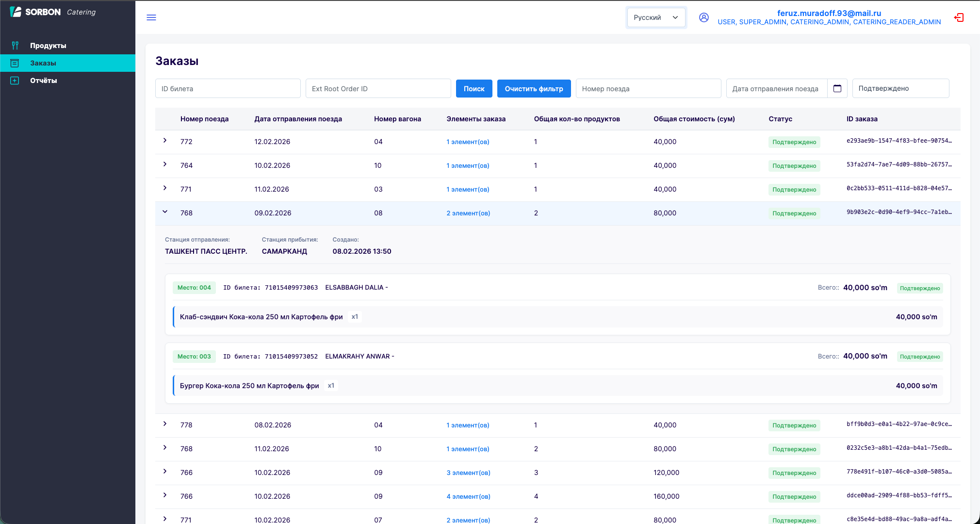Click the Отчёты plus icon in sidebar
This screenshot has height=524, width=980.
click(15, 80)
